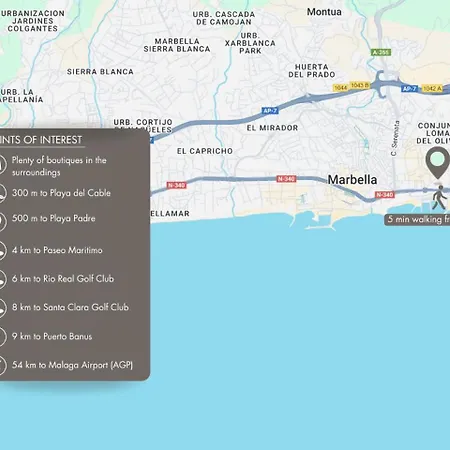
Task: Click the Montua map label
Action: [324, 12]
